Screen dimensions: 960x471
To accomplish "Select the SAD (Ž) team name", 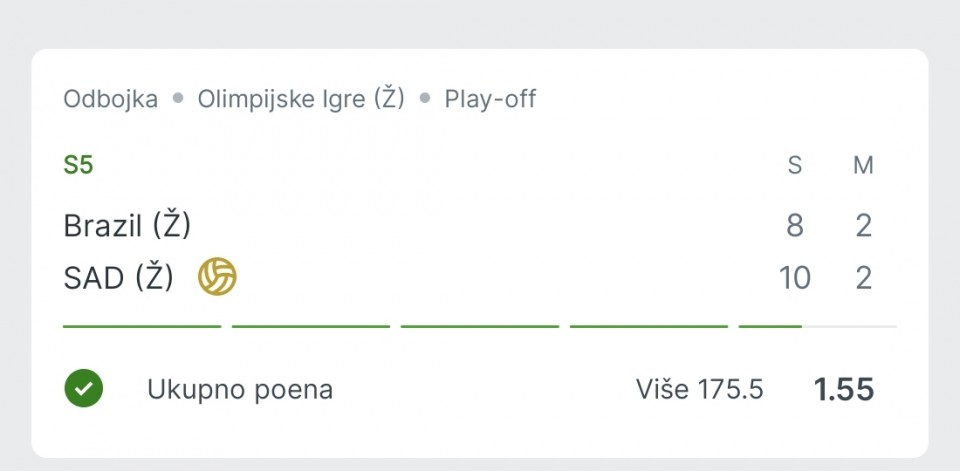I will (x=119, y=278).
